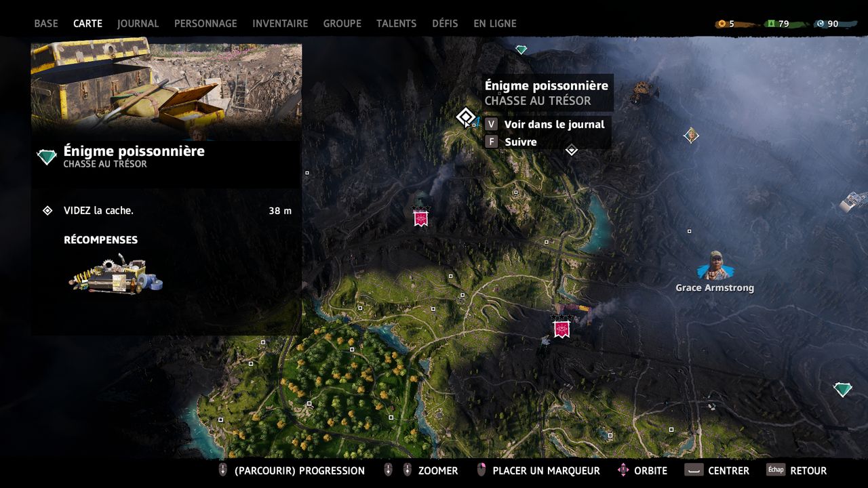Switch to the INVENTAIRE tab
The width and height of the screenshot is (868, 488).
coord(280,23)
